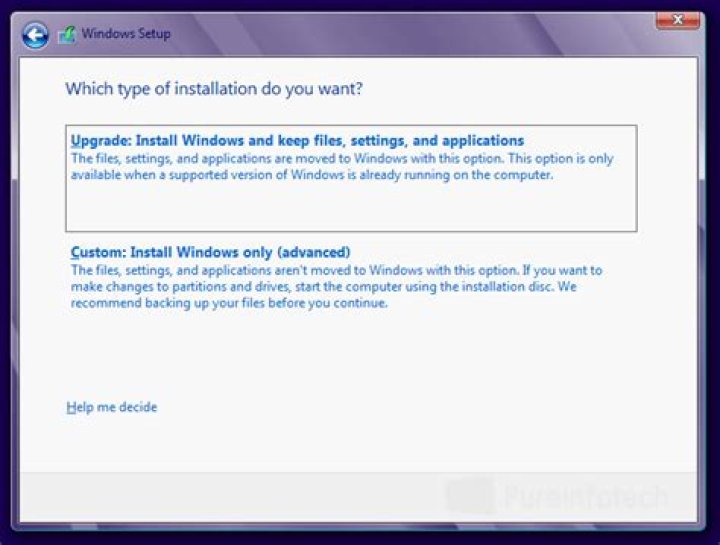Click the Custom description starting 'The files, settings, and applications aren't moved'
Image resolution: width=720 pixels, height=545 pixels.
(336, 287)
